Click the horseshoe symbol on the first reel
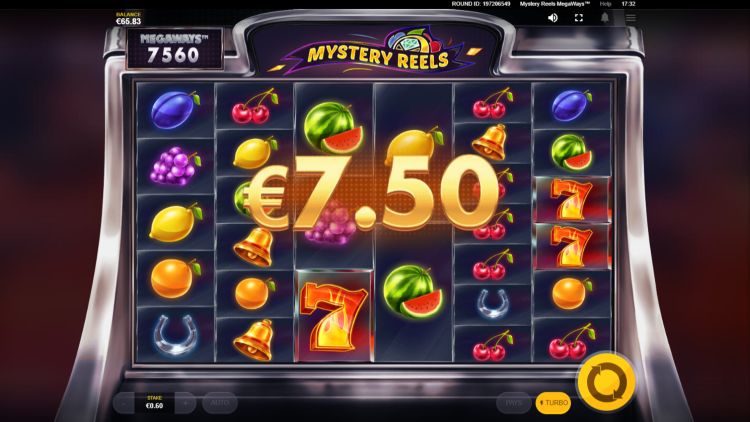The height and width of the screenshot is (422, 750). click(x=175, y=334)
